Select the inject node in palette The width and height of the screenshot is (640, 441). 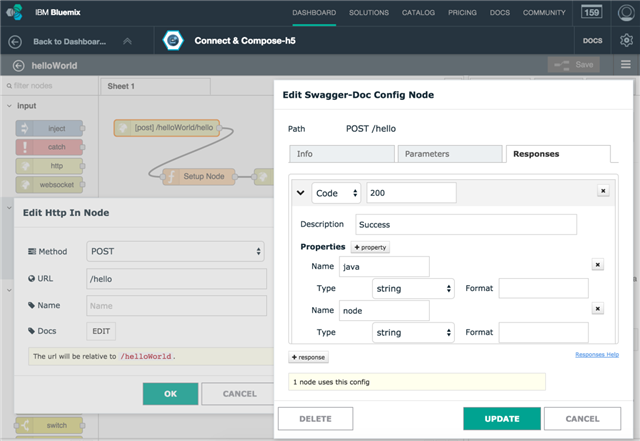[x=49, y=128]
